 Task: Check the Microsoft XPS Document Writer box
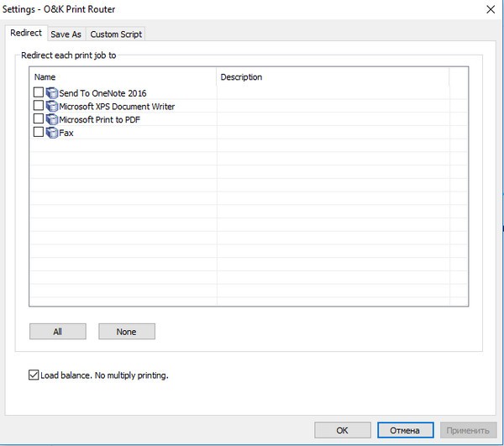point(38,107)
